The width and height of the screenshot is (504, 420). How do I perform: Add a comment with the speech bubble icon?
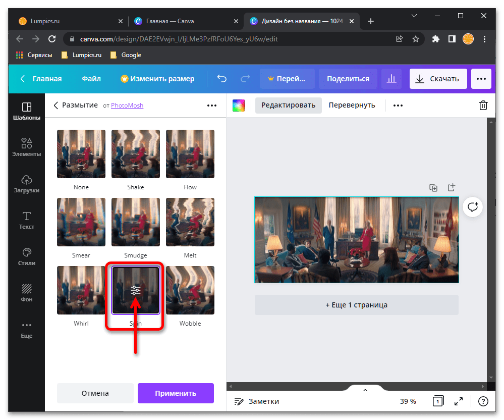click(x=473, y=207)
